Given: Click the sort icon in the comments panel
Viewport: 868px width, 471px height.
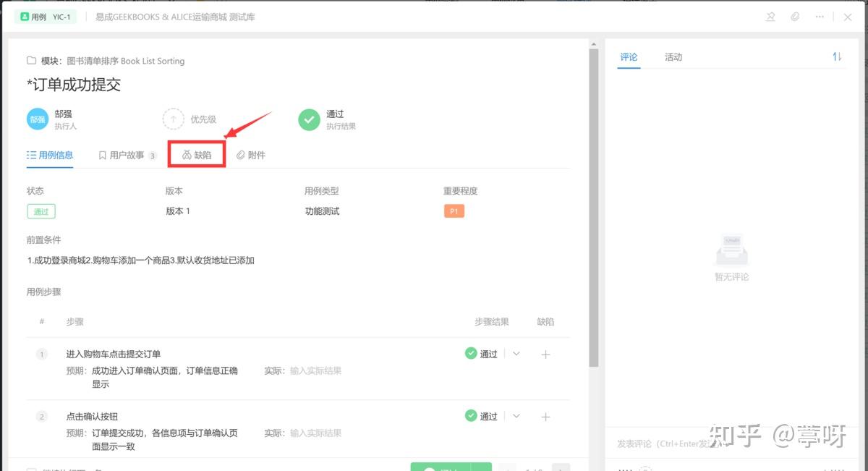Looking at the screenshot, I should click(x=836, y=56).
